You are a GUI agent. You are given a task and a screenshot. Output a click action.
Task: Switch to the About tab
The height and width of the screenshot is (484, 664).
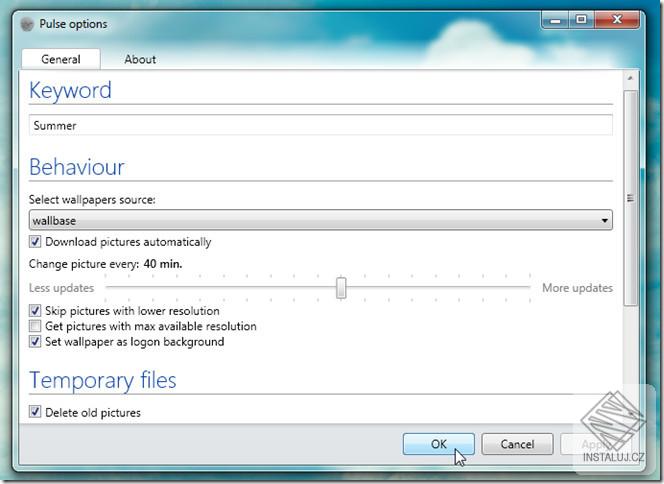click(x=140, y=59)
